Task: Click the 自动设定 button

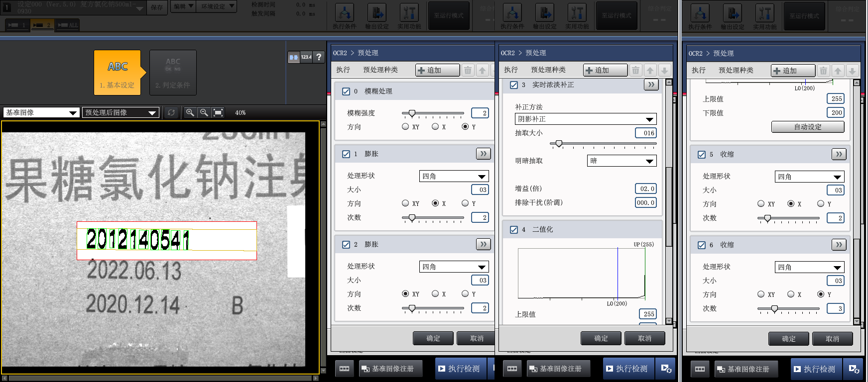Action: click(808, 127)
